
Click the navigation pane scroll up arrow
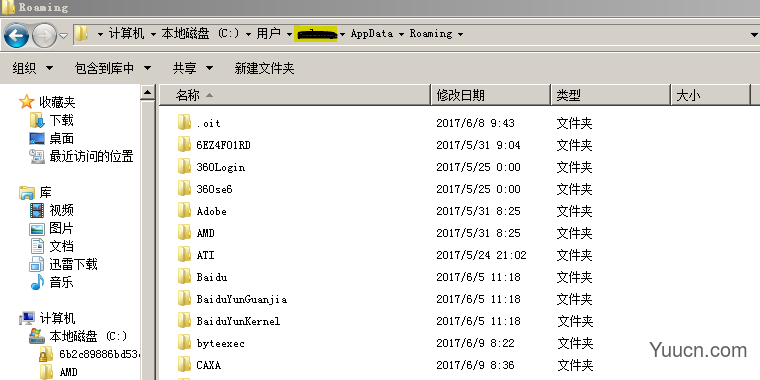pyautogui.click(x=148, y=92)
